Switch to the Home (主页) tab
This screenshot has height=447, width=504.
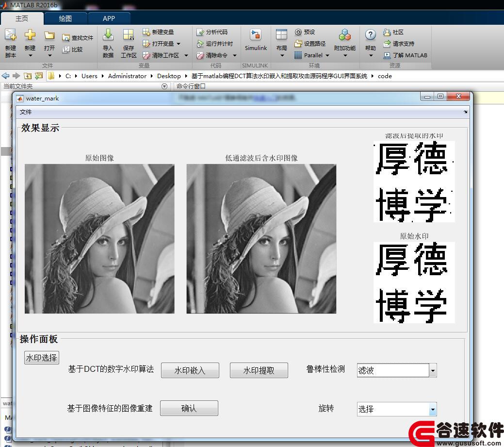click(x=22, y=18)
